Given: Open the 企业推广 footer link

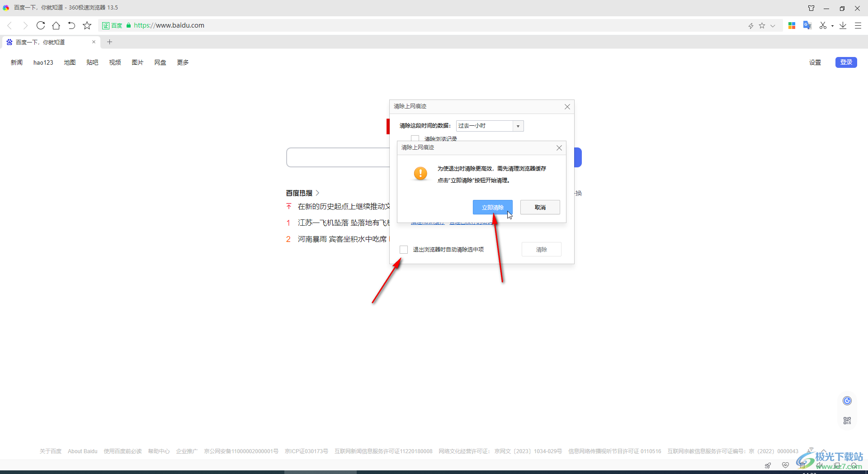Looking at the screenshot, I should coord(187,451).
